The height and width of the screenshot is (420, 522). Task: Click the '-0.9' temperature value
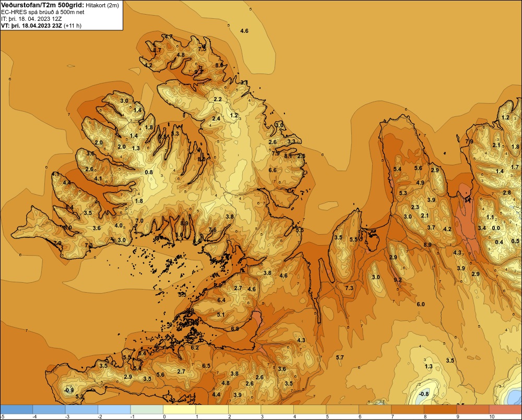[68, 390]
